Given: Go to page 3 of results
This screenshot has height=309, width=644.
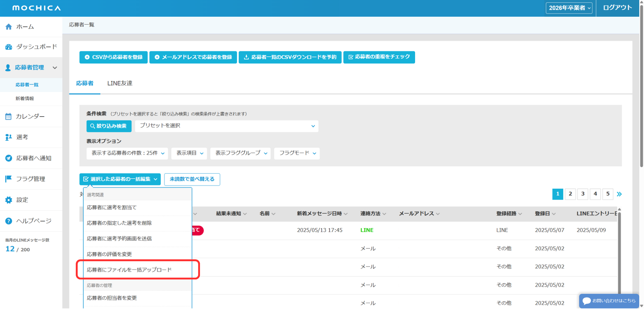Looking at the screenshot, I should [583, 194].
